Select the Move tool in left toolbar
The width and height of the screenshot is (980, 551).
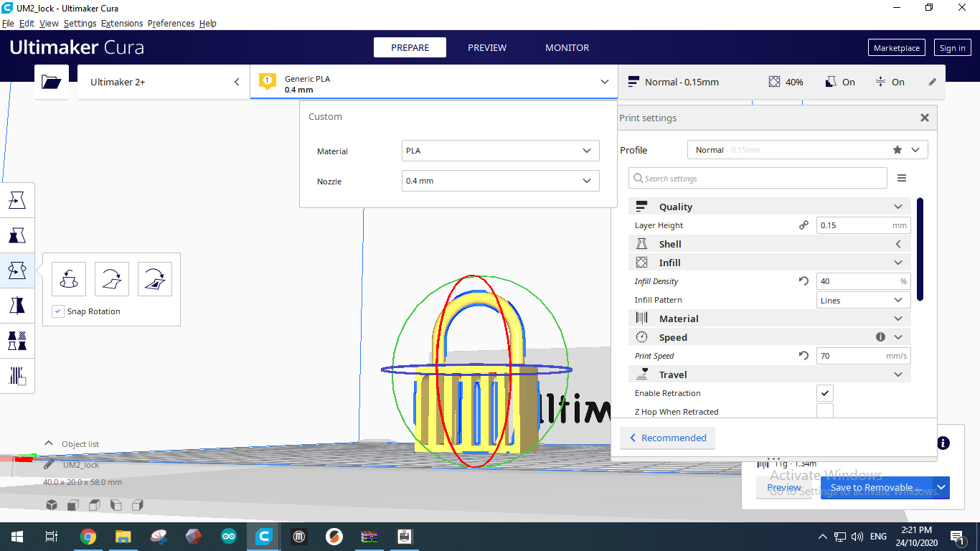click(x=17, y=201)
